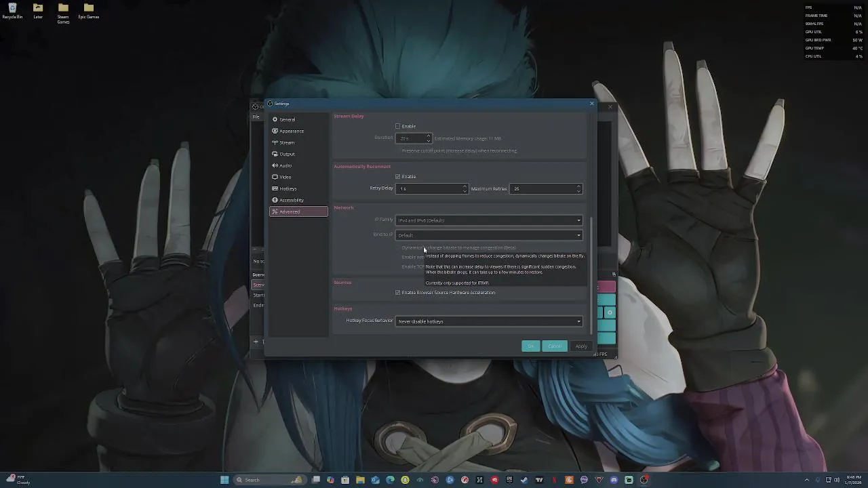Viewport: 868px width, 488px height.
Task: Open Steam from the taskbar
Action: pos(524,480)
